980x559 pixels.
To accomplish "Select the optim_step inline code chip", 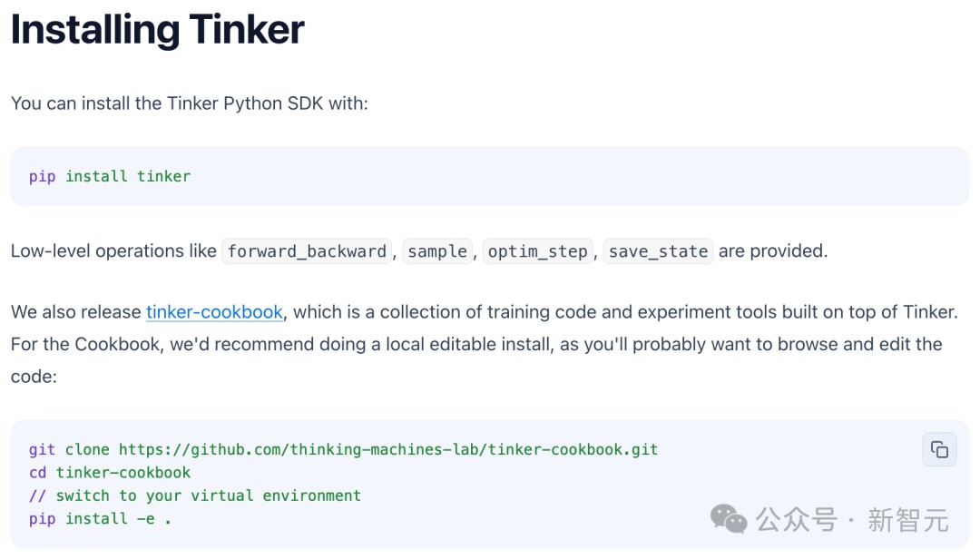I will click(537, 251).
